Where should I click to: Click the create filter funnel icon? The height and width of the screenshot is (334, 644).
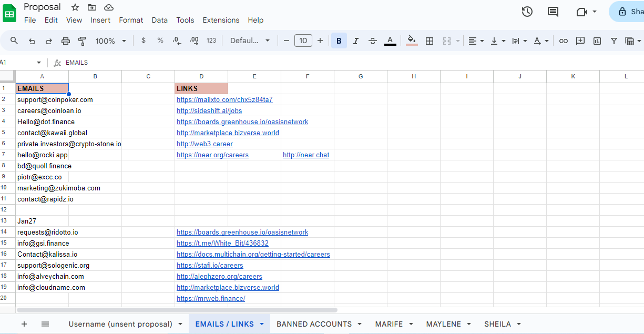[614, 41]
